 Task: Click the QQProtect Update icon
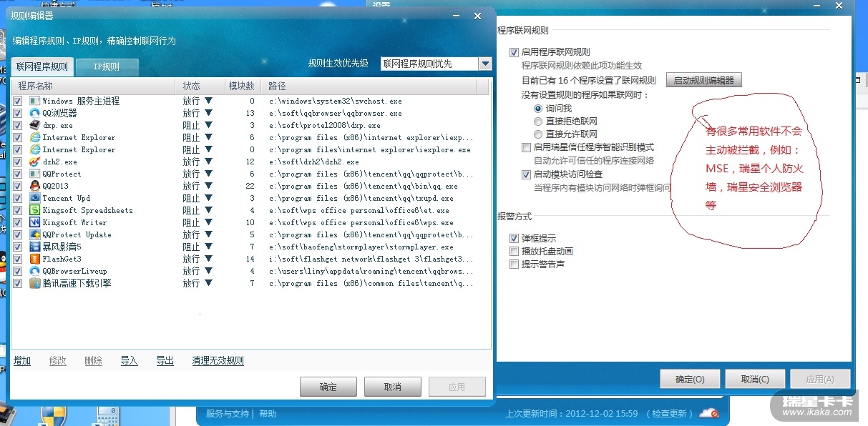(x=35, y=234)
